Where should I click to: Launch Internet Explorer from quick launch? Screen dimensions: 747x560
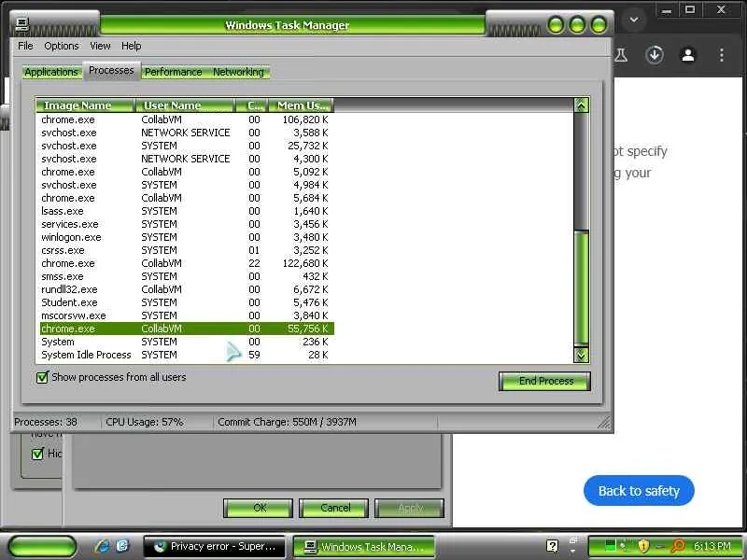102,546
